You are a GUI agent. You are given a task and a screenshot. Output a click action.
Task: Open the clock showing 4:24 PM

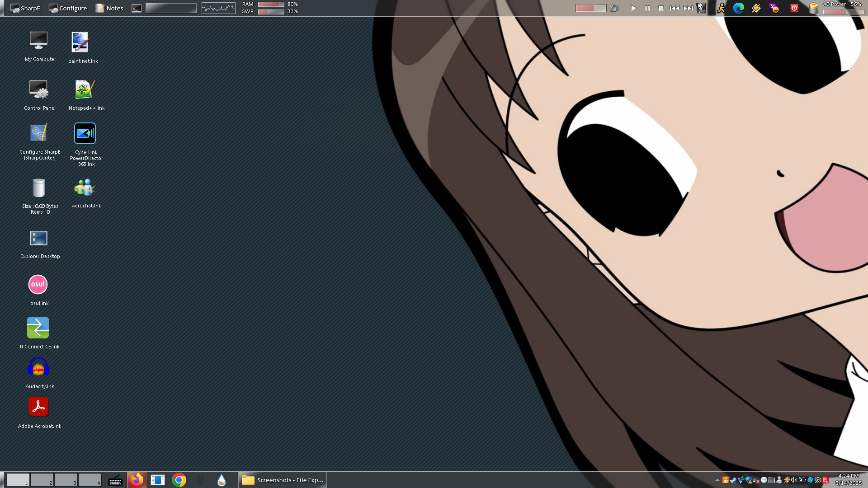click(x=849, y=479)
